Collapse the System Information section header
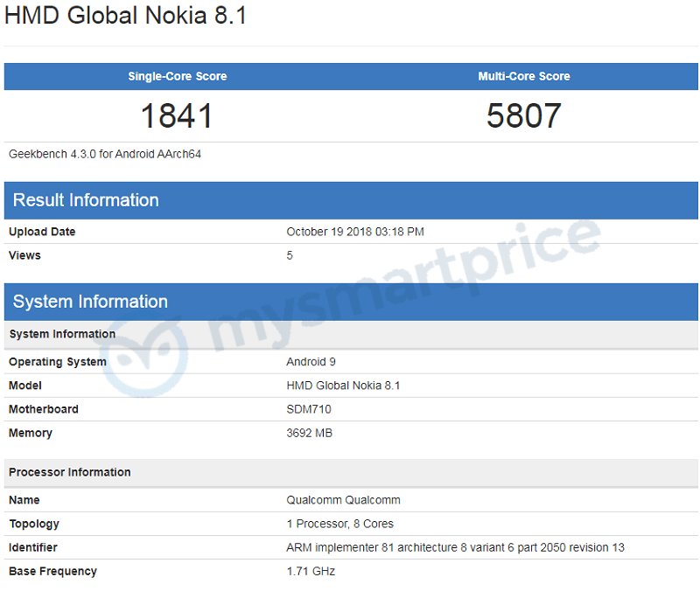The height and width of the screenshot is (598, 700). (x=90, y=302)
